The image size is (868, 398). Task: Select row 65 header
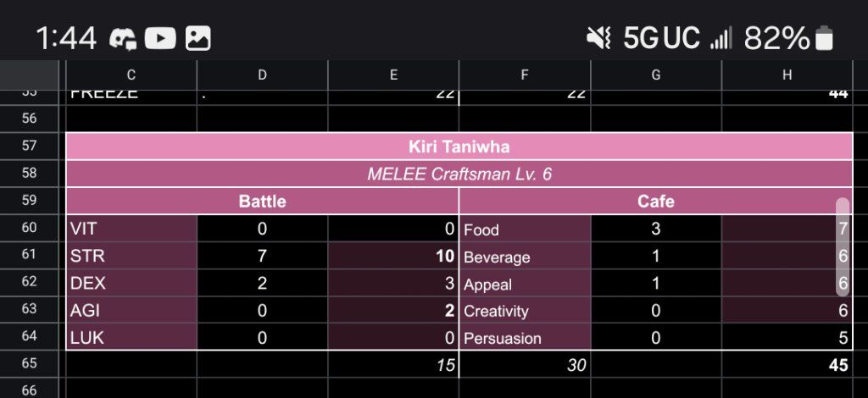[x=30, y=364]
